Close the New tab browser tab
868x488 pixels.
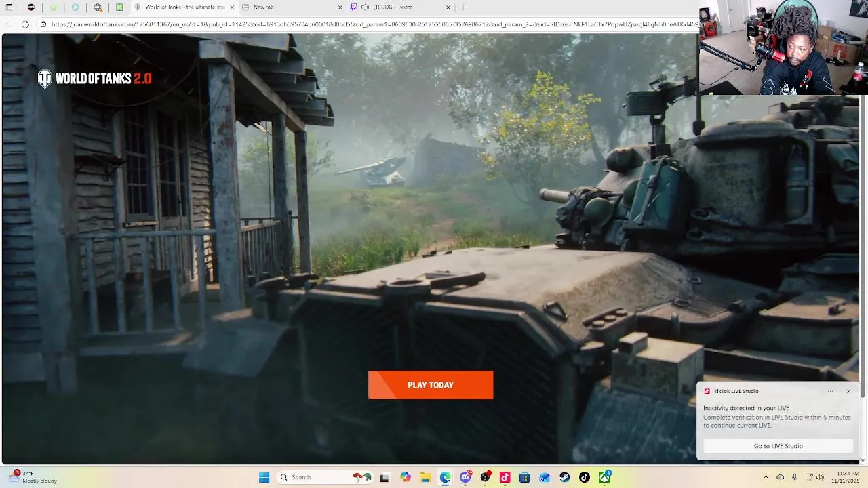(340, 7)
